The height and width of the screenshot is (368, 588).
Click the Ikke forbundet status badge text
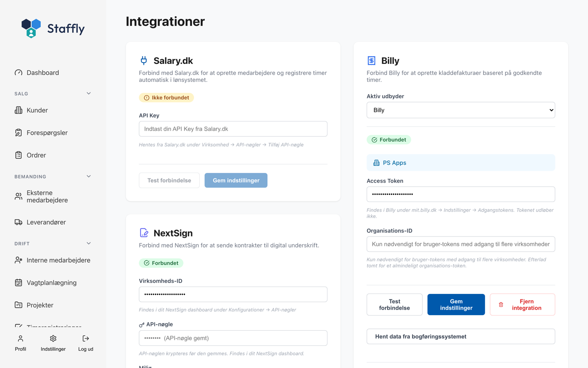click(x=170, y=98)
